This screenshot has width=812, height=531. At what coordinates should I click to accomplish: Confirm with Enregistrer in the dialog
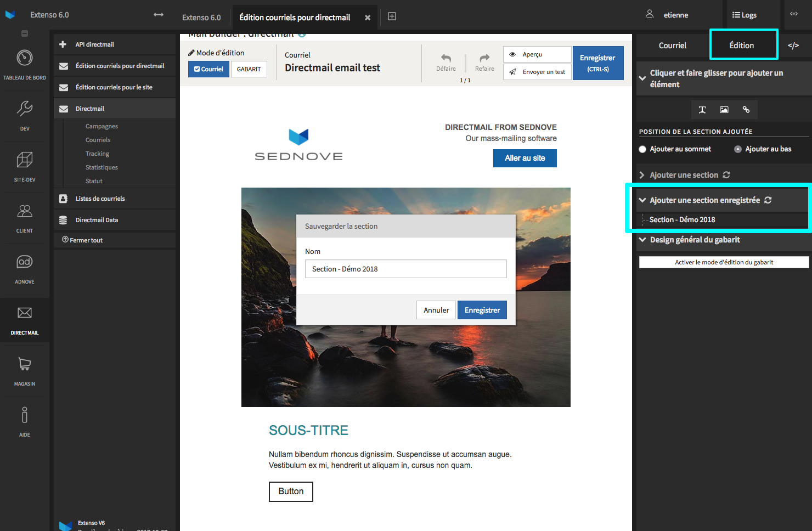point(482,310)
